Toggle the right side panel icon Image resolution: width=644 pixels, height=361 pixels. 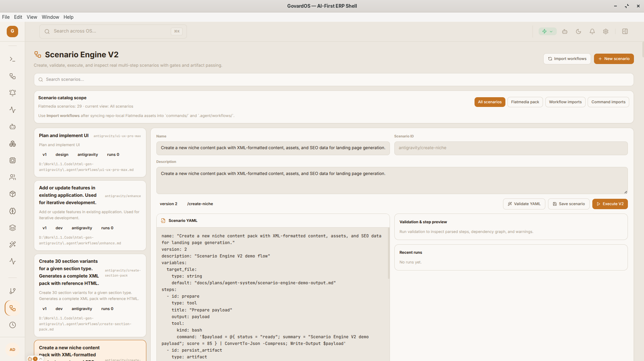coord(625,32)
